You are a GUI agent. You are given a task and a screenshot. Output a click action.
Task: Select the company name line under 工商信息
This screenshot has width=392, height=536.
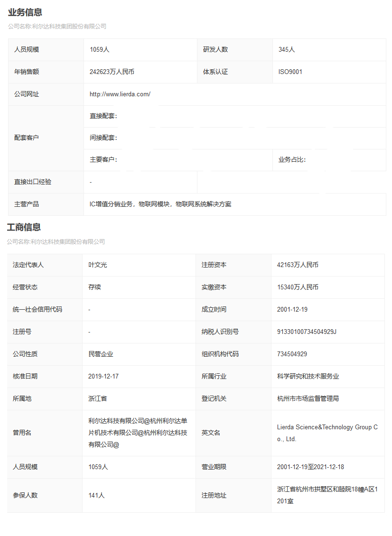[x=56, y=242]
